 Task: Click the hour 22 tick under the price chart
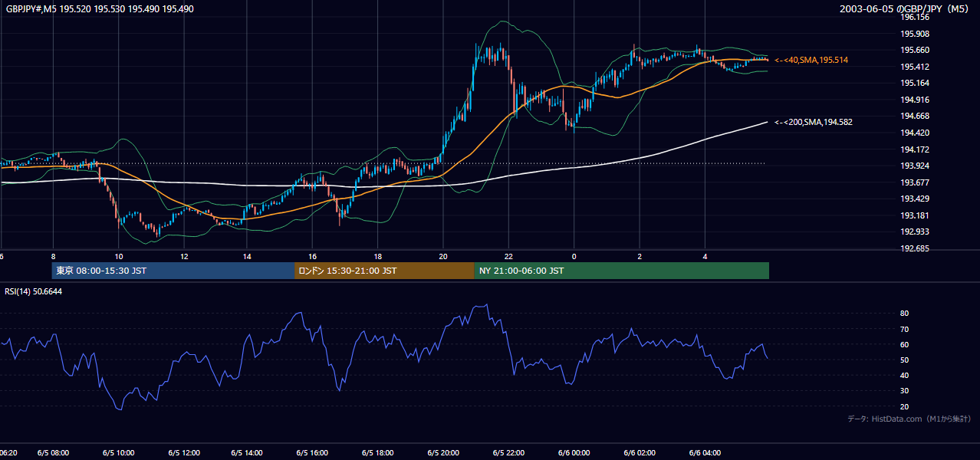[508, 256]
